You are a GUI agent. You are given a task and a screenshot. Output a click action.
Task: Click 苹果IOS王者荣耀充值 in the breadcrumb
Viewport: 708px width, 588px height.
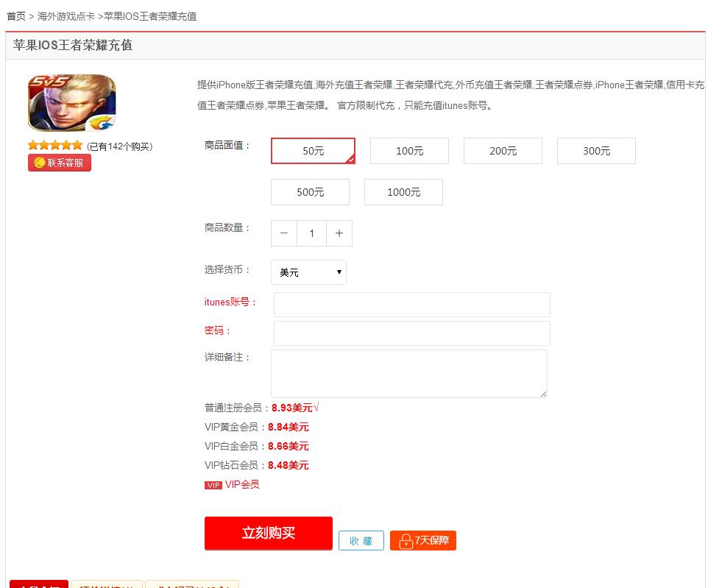150,16
